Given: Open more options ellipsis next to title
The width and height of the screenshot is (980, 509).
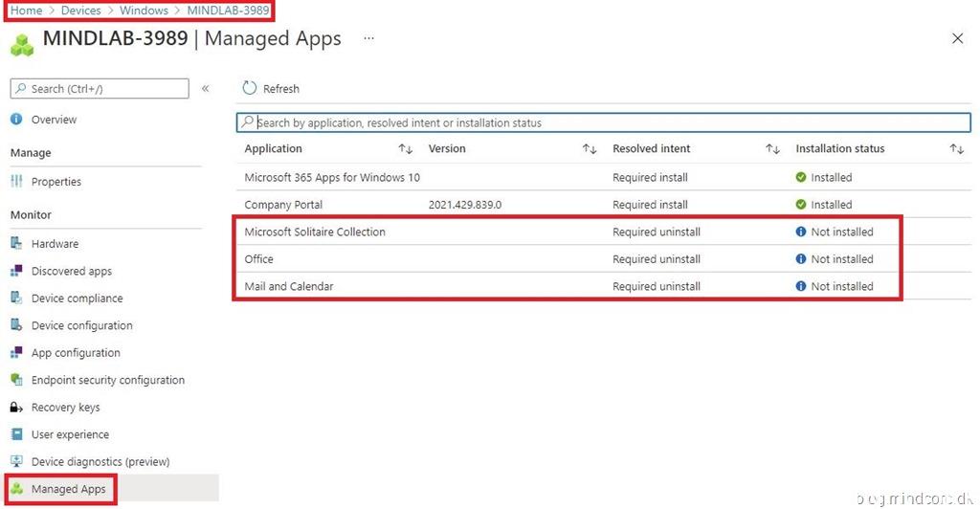Looking at the screenshot, I should pyautogui.click(x=368, y=39).
